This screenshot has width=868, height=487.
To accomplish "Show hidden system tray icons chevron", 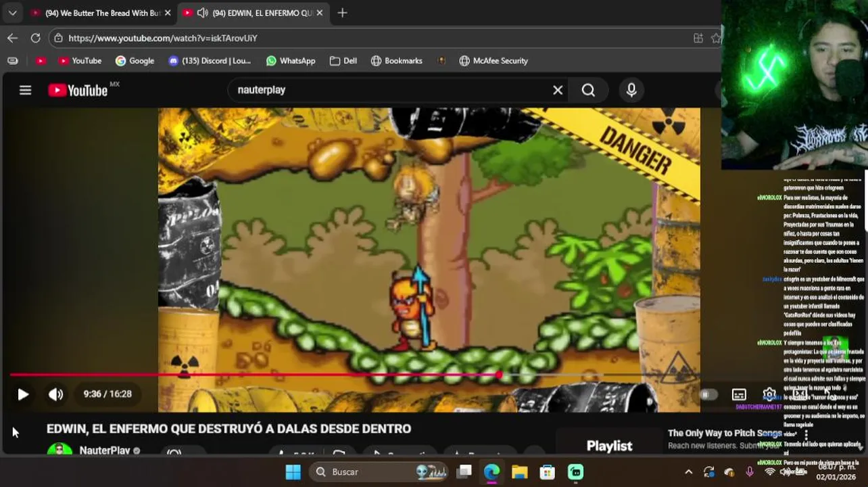I will click(688, 472).
